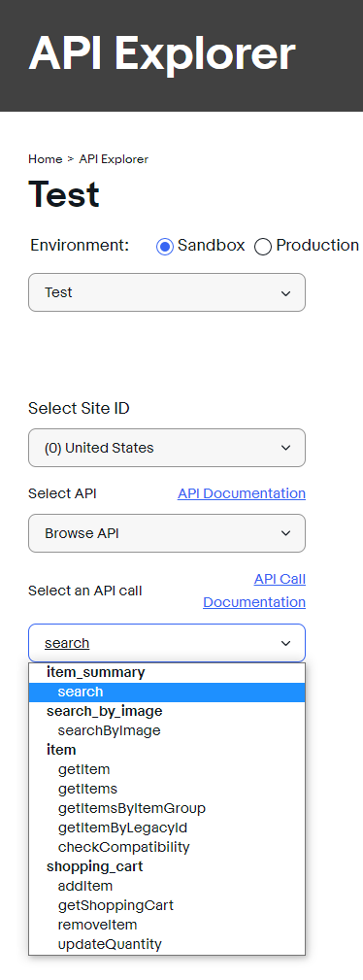Pick getItemsByItemGroup call option
The height and width of the screenshot is (980, 363).
point(167,808)
